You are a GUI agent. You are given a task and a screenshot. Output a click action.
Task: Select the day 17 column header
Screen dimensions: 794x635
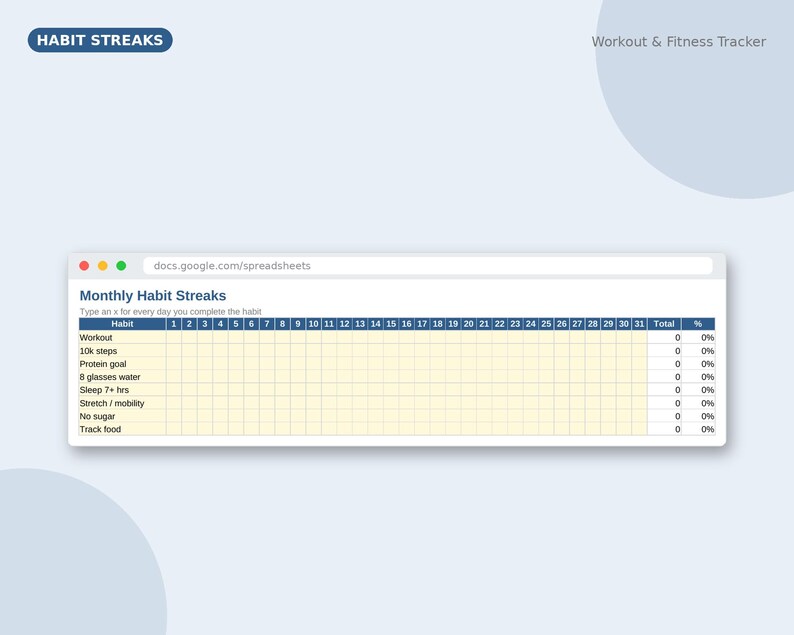tap(422, 324)
